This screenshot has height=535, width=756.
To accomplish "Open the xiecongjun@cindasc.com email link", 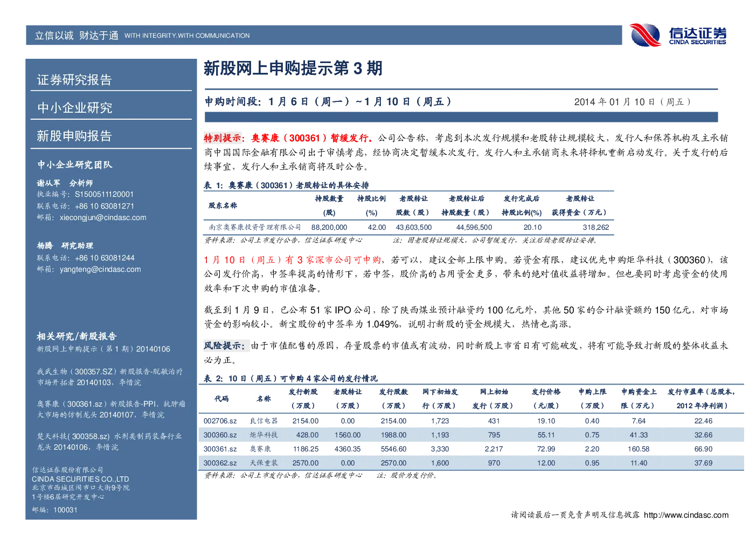I will (103, 218).
